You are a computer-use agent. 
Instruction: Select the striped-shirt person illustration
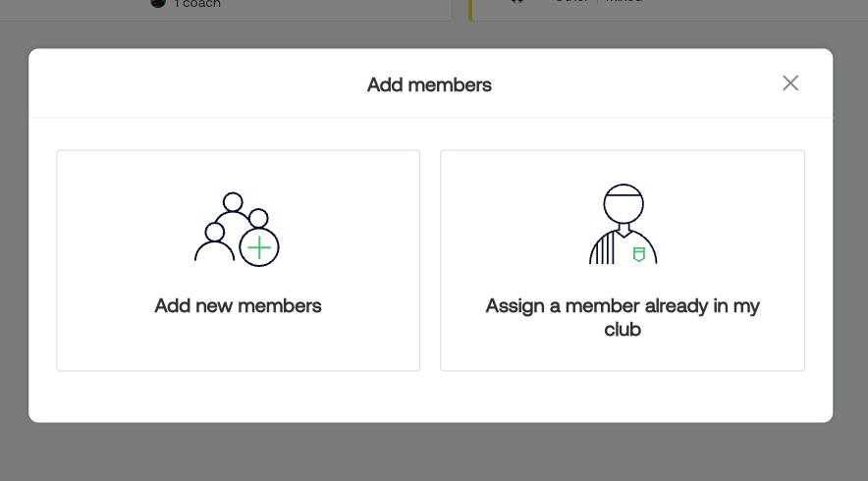click(x=623, y=224)
